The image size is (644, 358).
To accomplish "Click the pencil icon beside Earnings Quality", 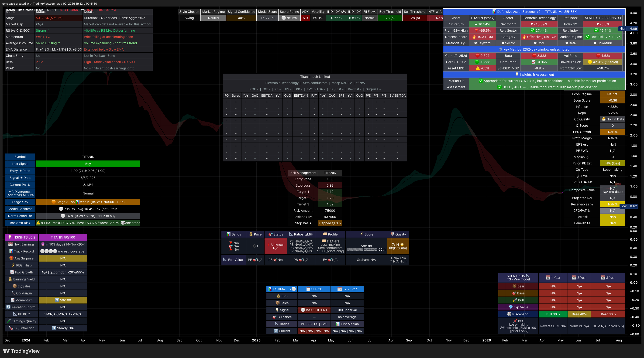I will (9, 321).
